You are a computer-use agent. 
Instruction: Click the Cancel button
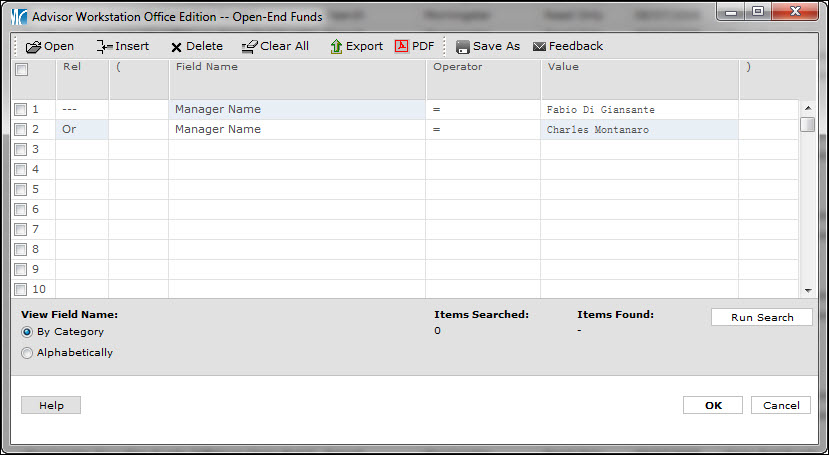(x=781, y=405)
